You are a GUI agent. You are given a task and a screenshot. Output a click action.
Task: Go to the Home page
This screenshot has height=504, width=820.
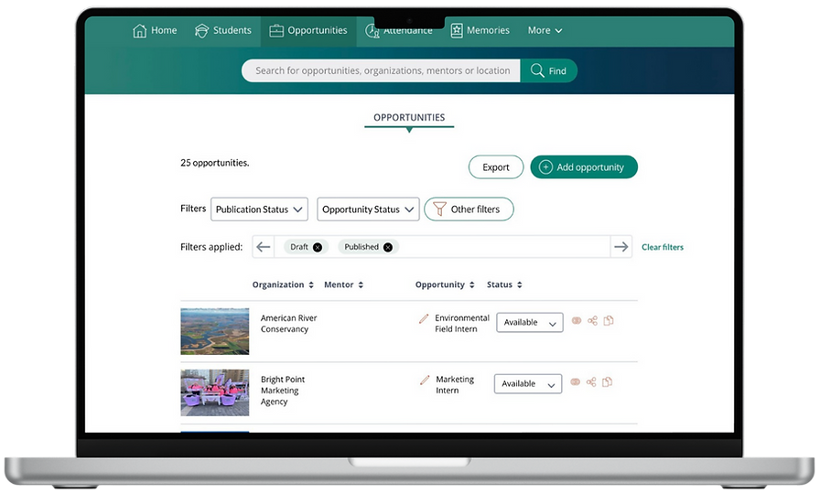coord(155,31)
